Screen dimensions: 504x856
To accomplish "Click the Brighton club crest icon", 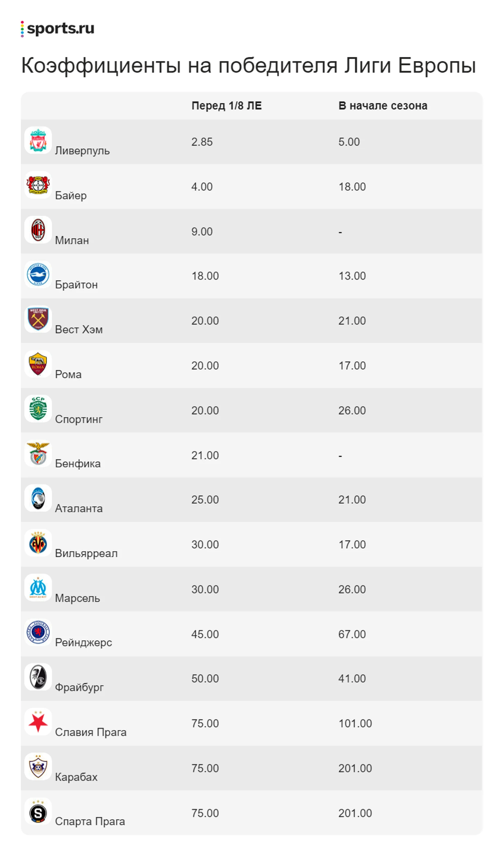I will pyautogui.click(x=38, y=274).
